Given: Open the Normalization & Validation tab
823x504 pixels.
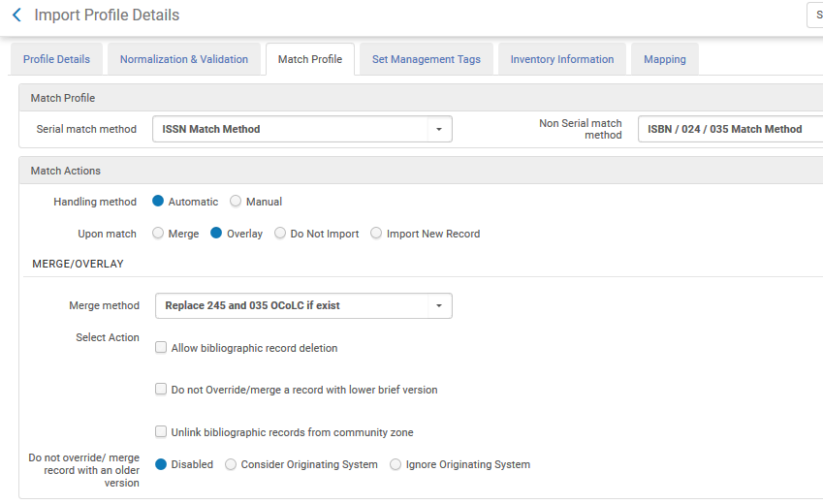Looking at the screenshot, I should pos(184,59).
